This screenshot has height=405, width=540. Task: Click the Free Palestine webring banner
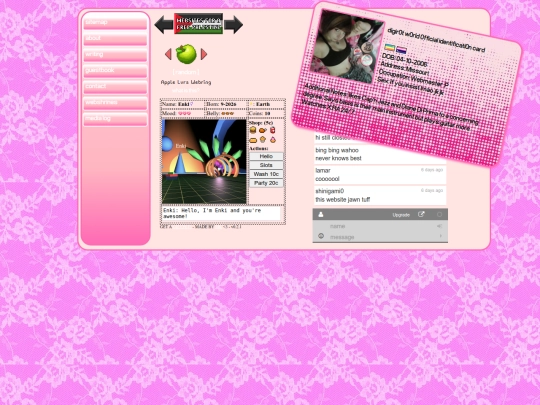point(199,24)
